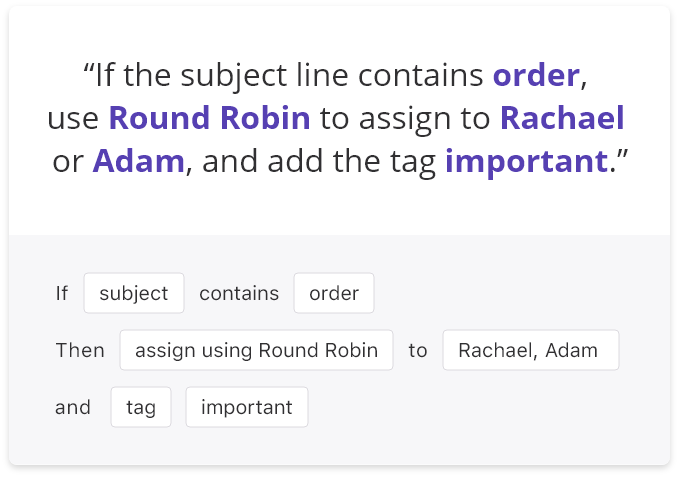Click the purple Round Robin text

pos(210,118)
